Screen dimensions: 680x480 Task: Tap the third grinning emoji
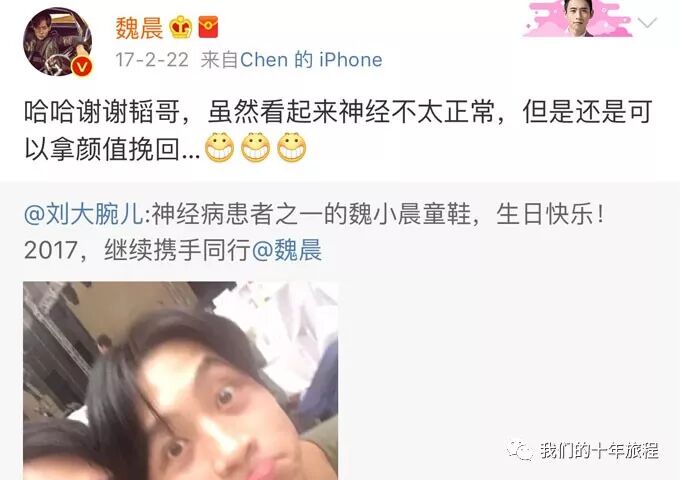tap(291, 147)
